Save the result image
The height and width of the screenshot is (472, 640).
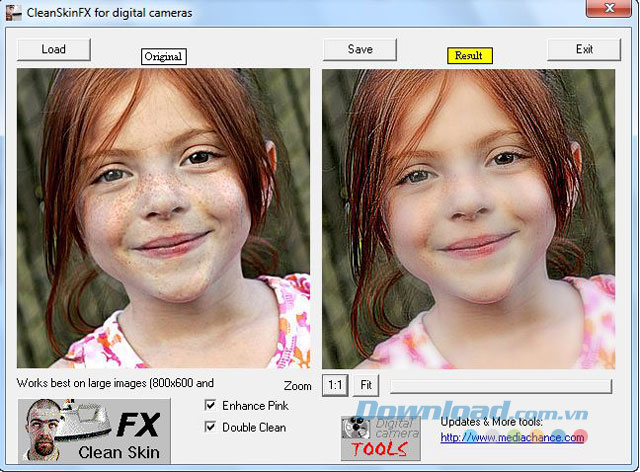[x=360, y=49]
